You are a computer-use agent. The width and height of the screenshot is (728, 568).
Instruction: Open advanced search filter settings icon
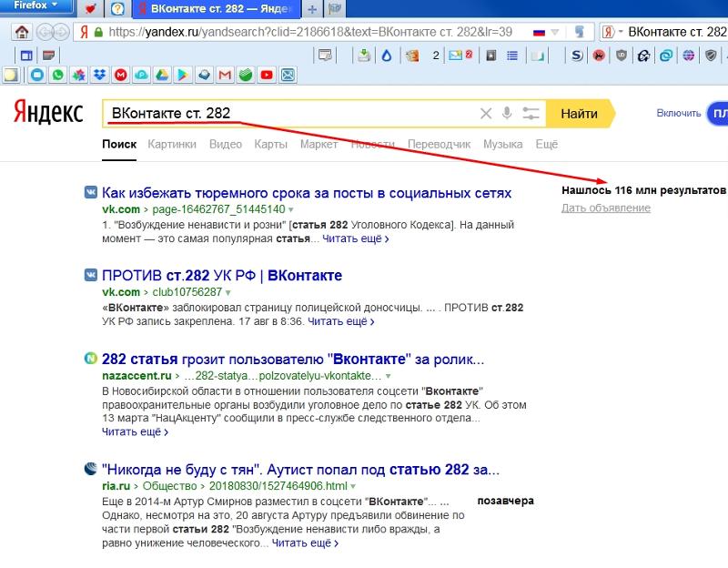tap(531, 114)
